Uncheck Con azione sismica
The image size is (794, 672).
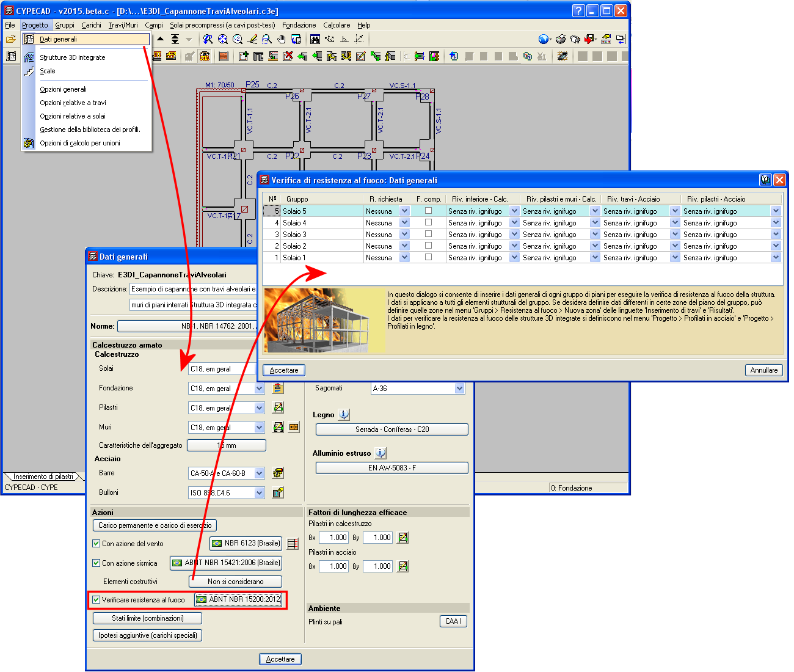point(96,563)
